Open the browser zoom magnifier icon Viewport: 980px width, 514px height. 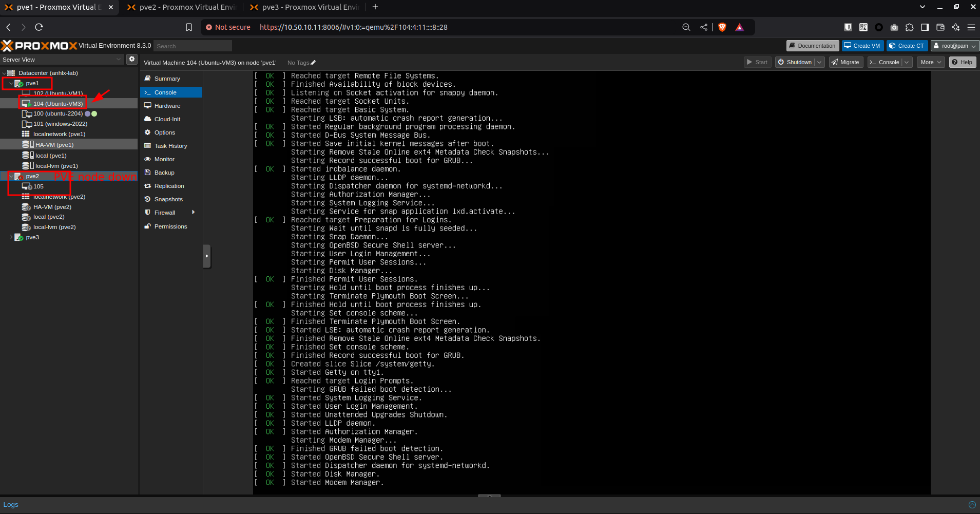coord(686,27)
